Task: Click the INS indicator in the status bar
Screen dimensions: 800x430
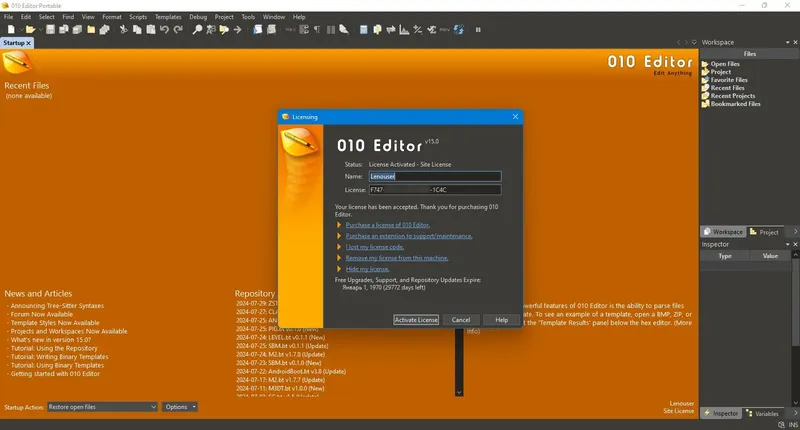Action: click(x=793, y=424)
